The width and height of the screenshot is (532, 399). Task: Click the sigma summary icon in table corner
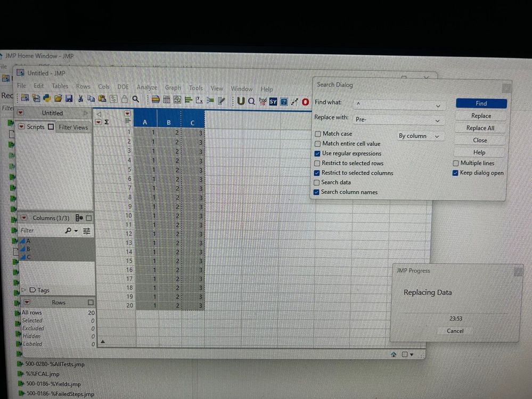107,122
